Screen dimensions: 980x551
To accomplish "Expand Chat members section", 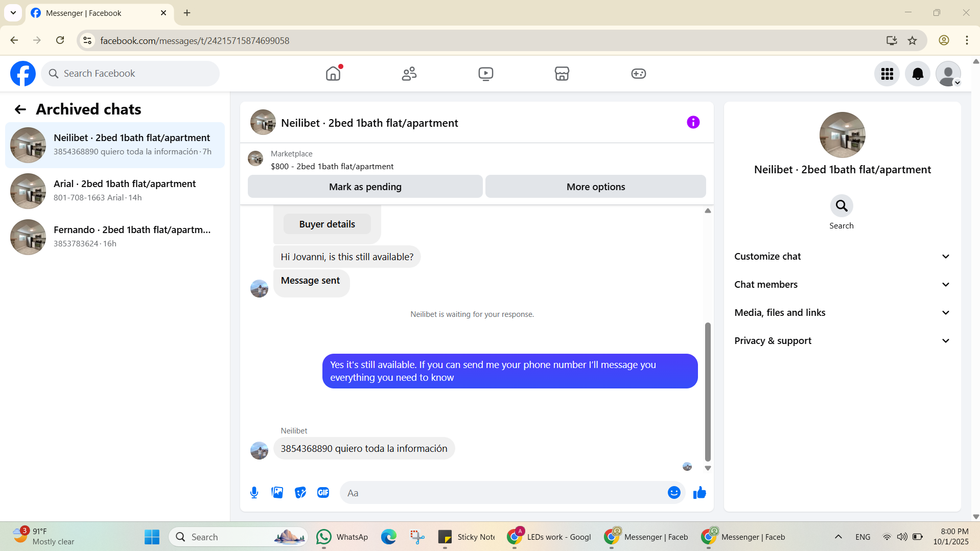I will (x=842, y=285).
